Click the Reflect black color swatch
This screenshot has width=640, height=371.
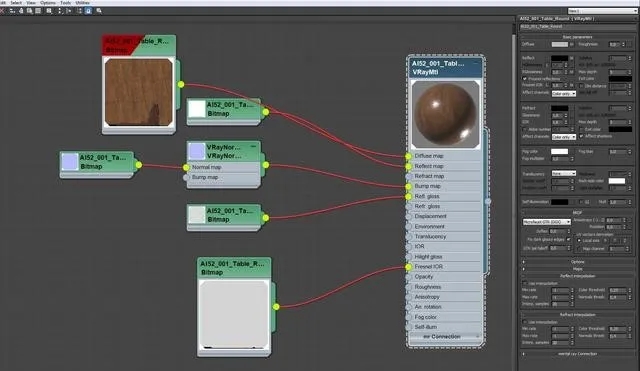click(560, 58)
